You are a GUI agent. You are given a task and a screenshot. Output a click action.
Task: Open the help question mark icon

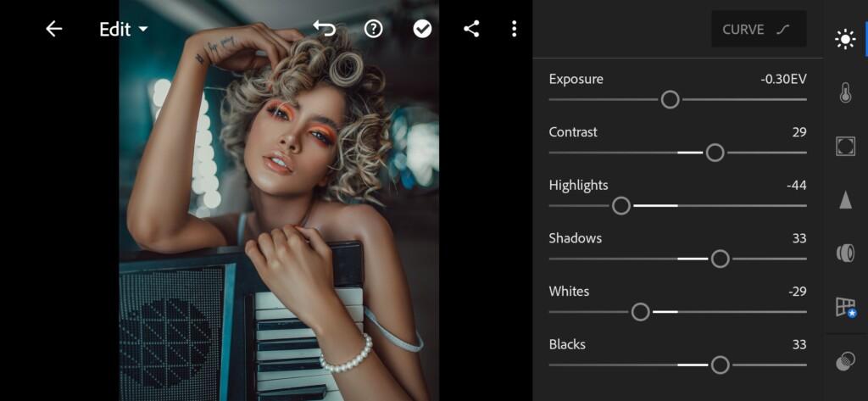tap(374, 29)
